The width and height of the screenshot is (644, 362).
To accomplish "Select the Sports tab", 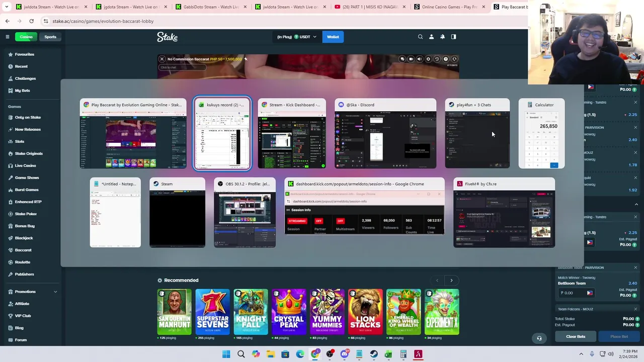I will tap(50, 37).
